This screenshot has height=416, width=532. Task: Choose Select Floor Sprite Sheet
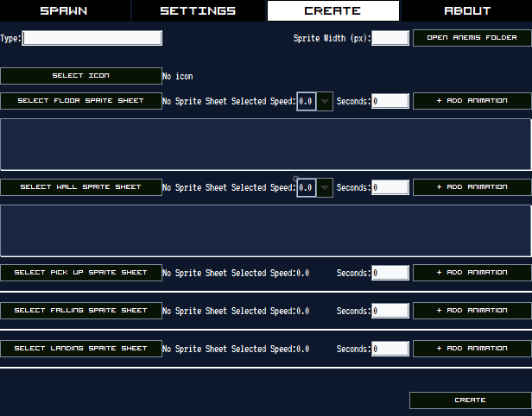pos(81,101)
